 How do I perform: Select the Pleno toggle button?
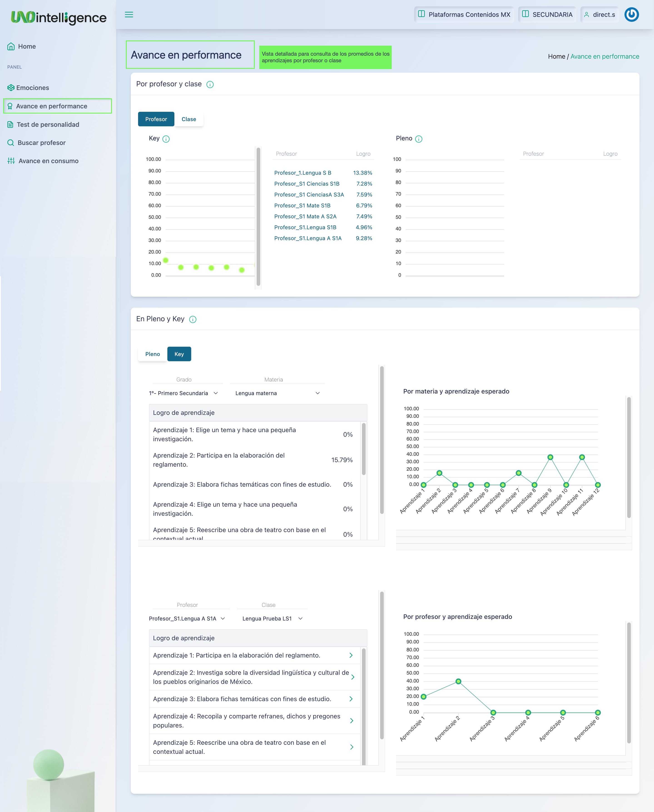tap(153, 354)
